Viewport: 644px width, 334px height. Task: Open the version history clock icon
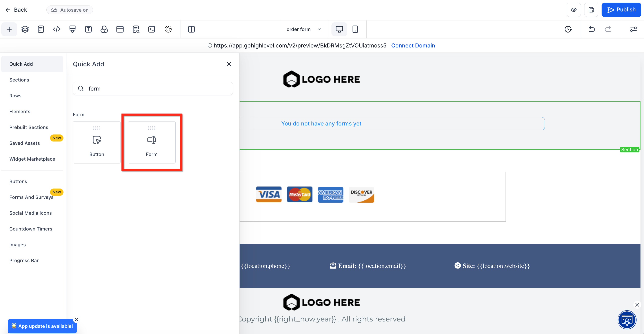[x=568, y=29]
